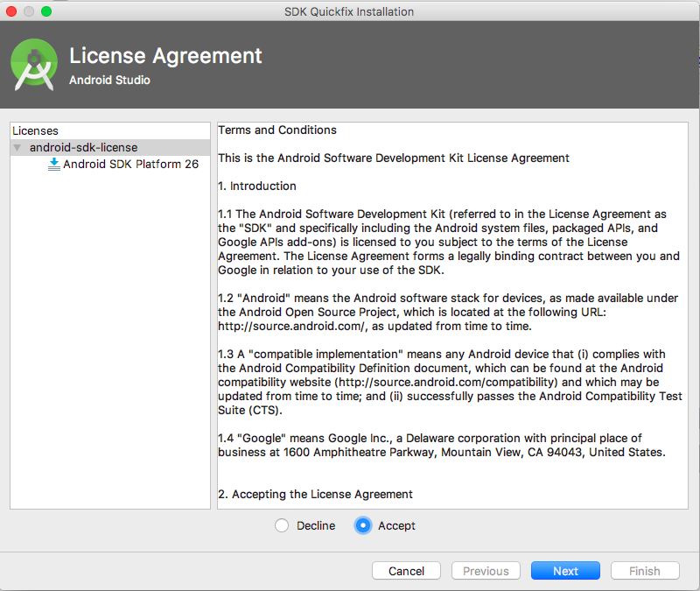Click the Licenses panel heading
Viewport: 700px width, 591px height.
35,130
